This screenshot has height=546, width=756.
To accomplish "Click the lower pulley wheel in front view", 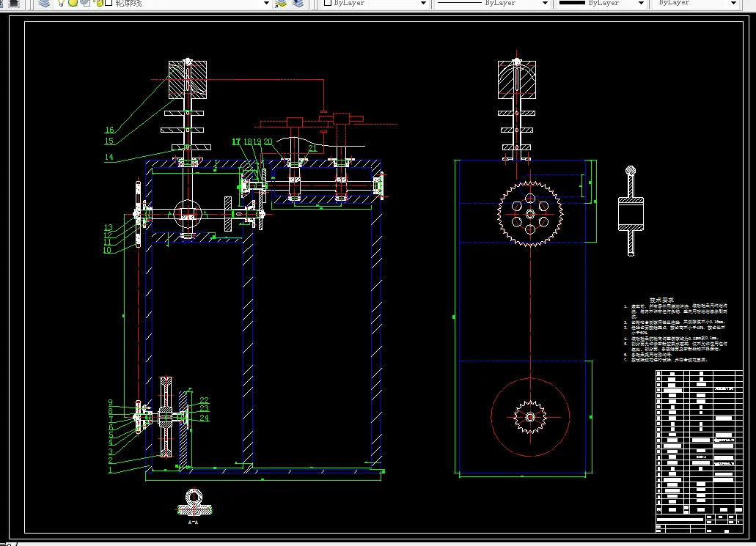I will pyautogui.click(x=166, y=417).
